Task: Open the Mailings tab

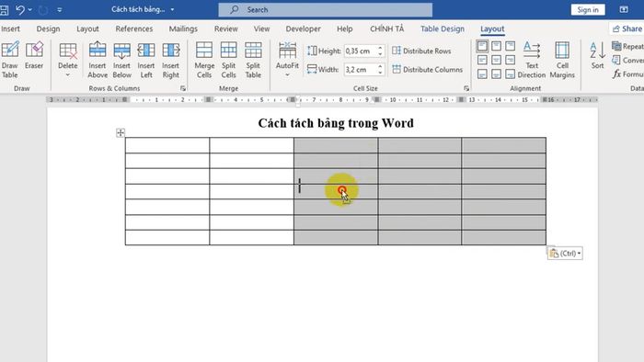Action: (x=183, y=28)
